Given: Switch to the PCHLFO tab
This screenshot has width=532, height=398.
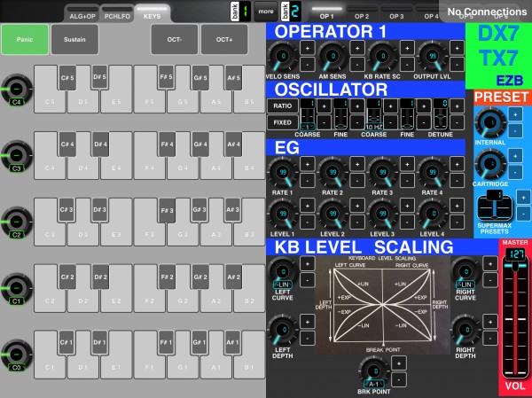Looking at the screenshot, I should (x=117, y=13).
